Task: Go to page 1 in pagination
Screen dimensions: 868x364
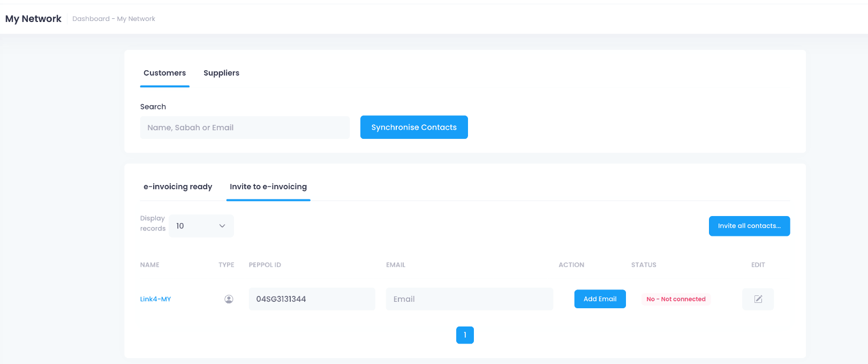Action: [x=465, y=335]
